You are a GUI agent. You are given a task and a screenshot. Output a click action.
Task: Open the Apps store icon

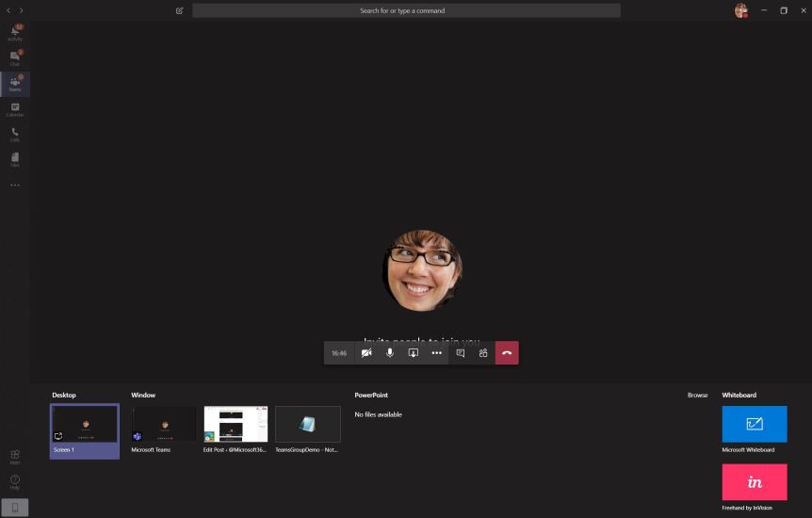tap(15, 457)
